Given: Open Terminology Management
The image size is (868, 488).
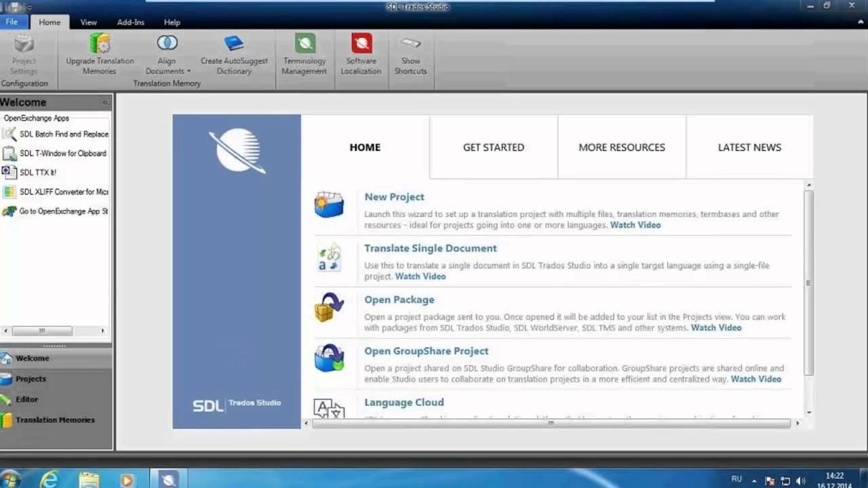Looking at the screenshot, I should coord(304,54).
